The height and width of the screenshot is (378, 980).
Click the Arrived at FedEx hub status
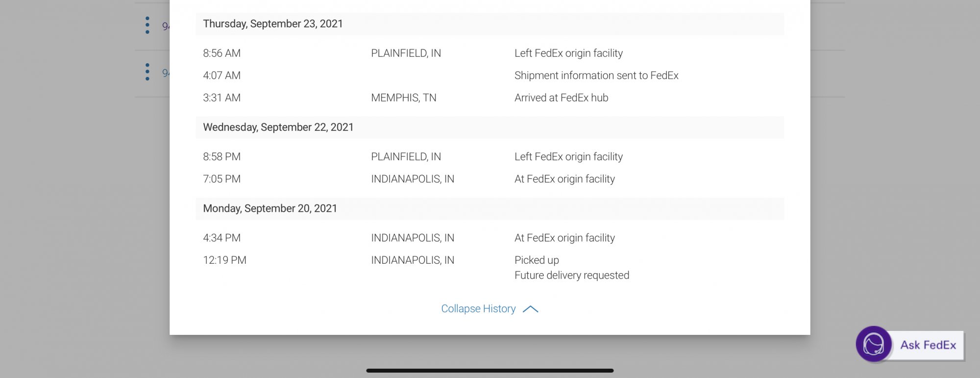tap(561, 98)
